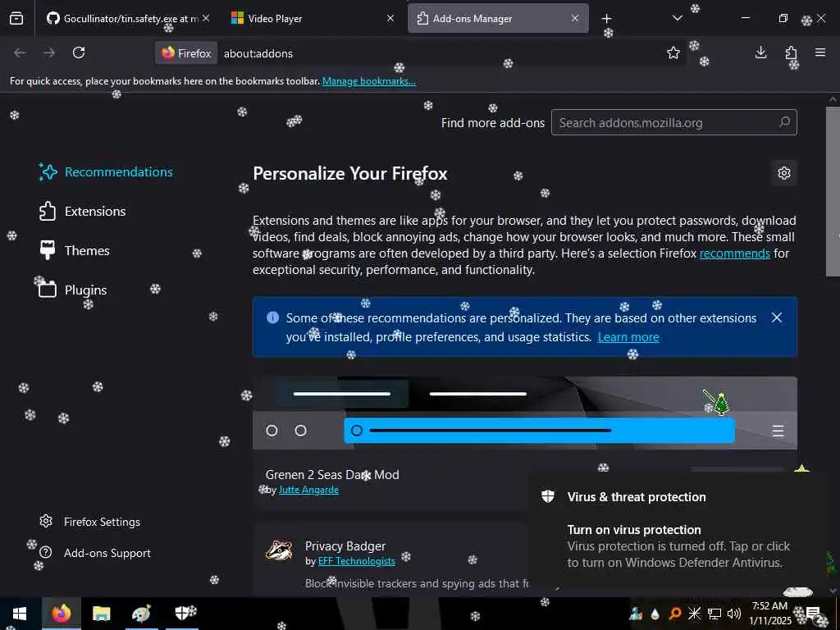The image size is (840, 630).
Task: Select the Add-ons Manager tab
Action: (x=498, y=18)
